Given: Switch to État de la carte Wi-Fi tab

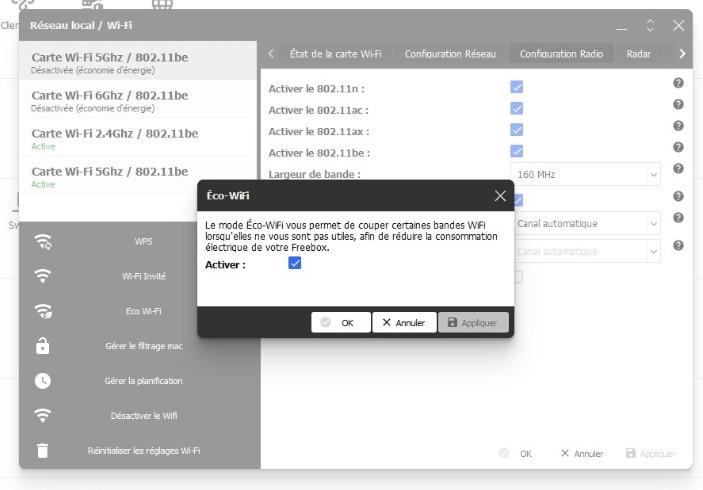Looking at the screenshot, I should (x=335, y=54).
